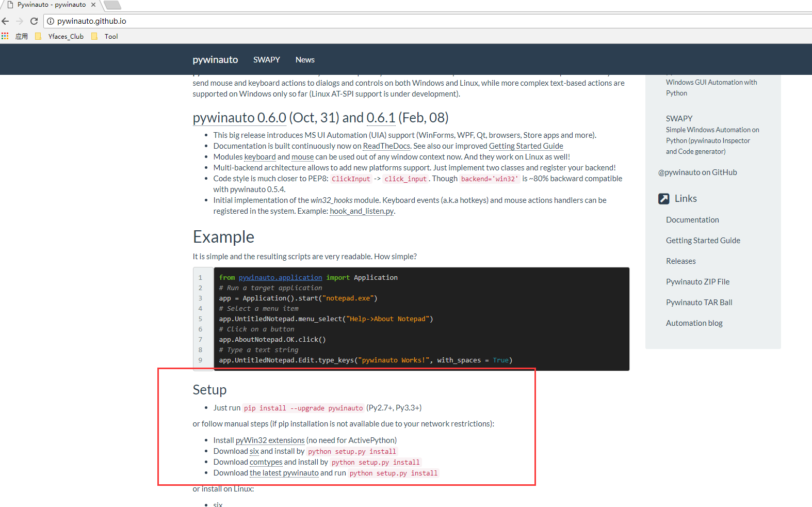Click the pywinauto brand in navbar
The image size is (812, 507).
pos(215,60)
